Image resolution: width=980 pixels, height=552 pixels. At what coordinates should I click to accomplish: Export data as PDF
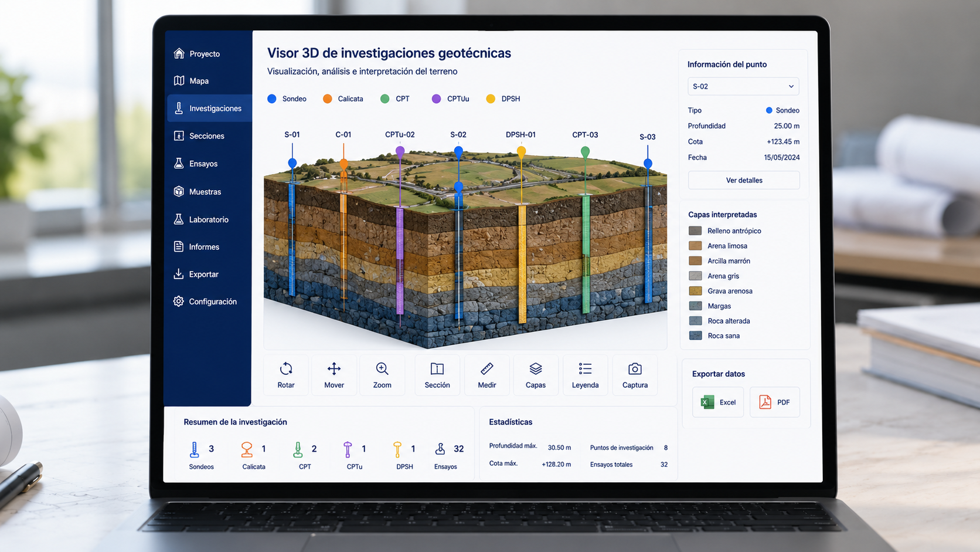click(x=775, y=402)
